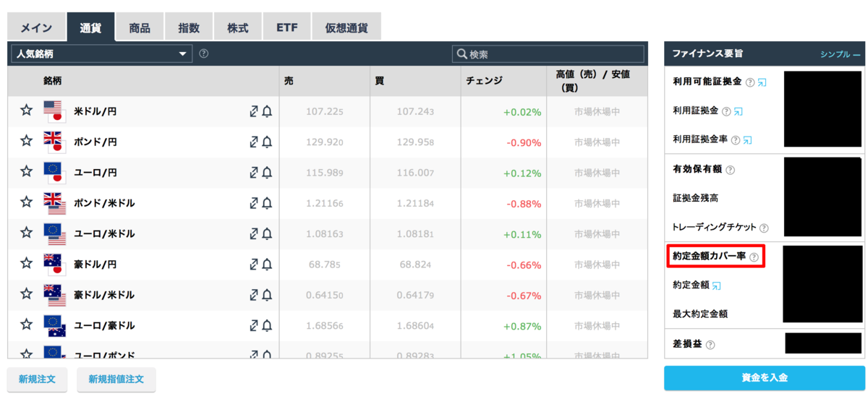Click sell price 1.08163 for ユーロ/米ドル

(325, 234)
